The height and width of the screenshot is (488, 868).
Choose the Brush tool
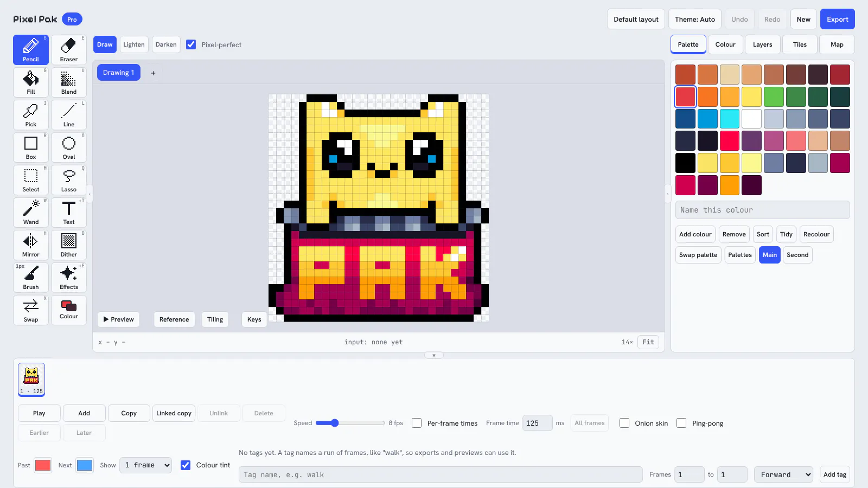coord(31,278)
